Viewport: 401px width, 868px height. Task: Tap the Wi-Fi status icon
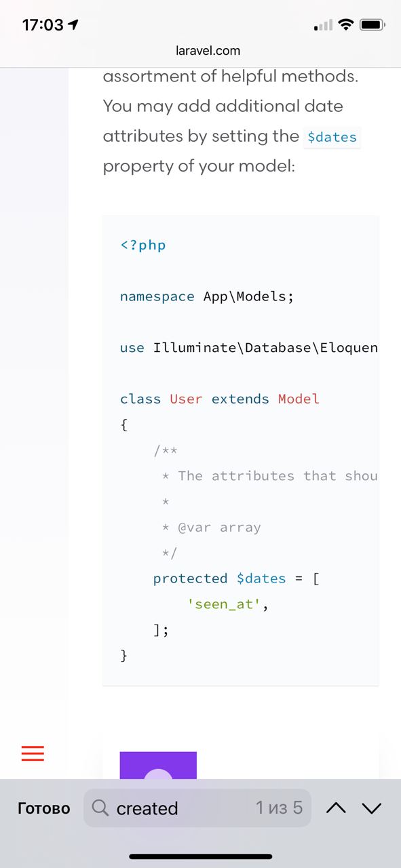(346, 25)
